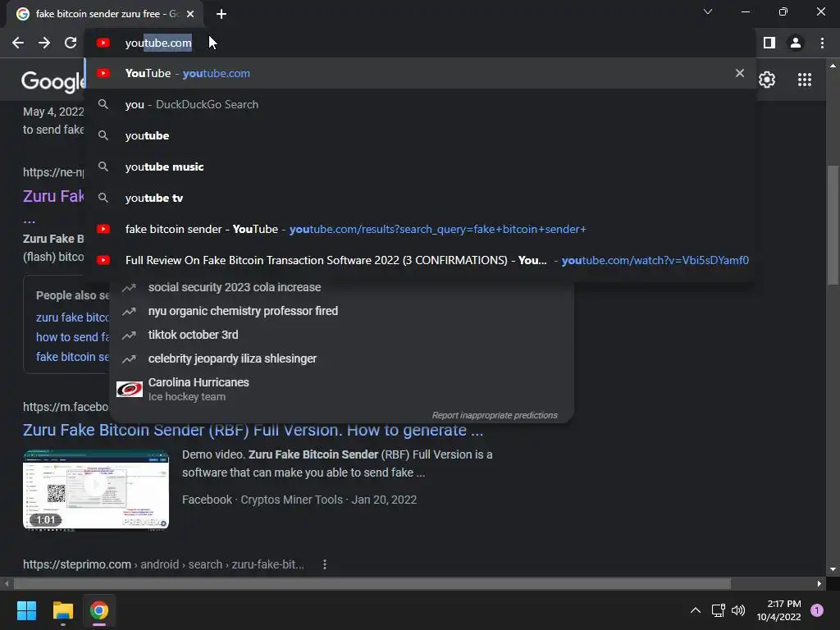Click the vertical scrollbar down arrow

pos(833,569)
